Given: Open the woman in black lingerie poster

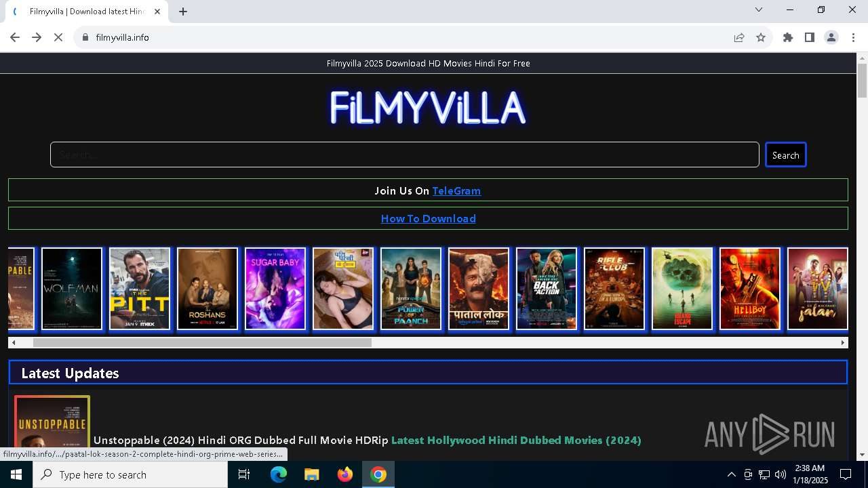Looking at the screenshot, I should pyautogui.click(x=343, y=289).
